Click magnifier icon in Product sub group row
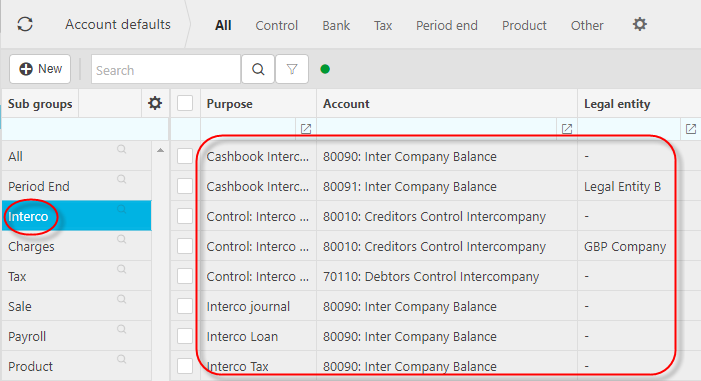 click(x=122, y=359)
